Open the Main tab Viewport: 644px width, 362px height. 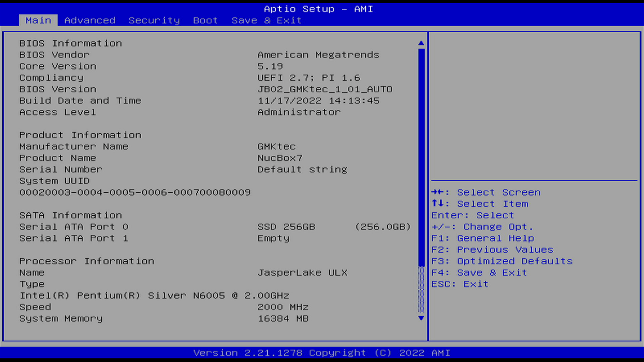pyautogui.click(x=38, y=20)
